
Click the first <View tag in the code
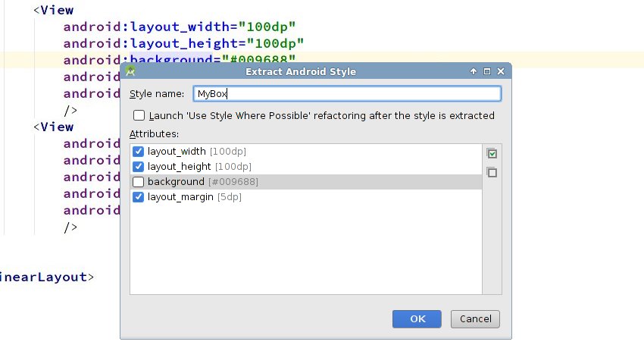pyautogui.click(x=53, y=10)
